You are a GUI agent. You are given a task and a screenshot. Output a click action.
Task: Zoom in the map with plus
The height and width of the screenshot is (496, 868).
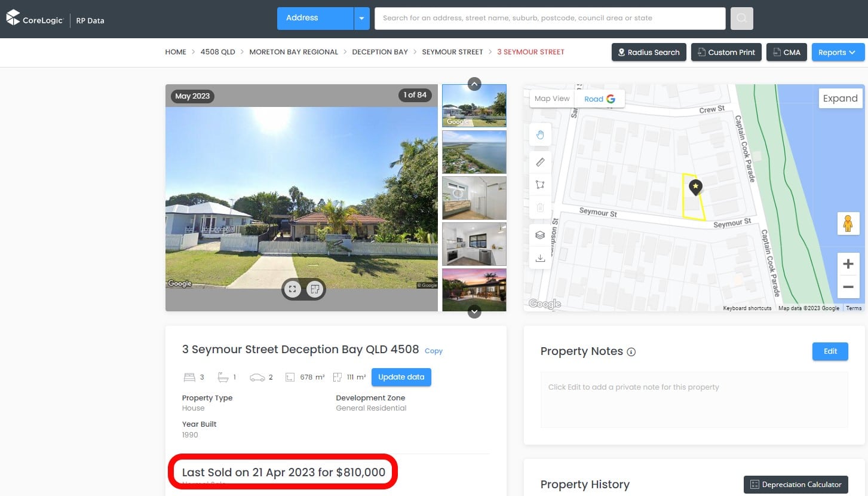(848, 264)
